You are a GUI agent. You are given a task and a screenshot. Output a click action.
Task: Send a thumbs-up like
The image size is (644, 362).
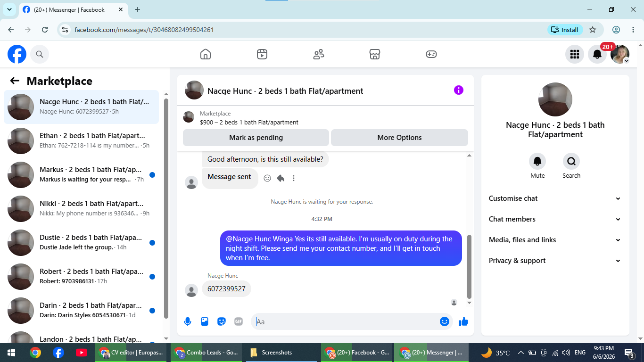(463, 321)
